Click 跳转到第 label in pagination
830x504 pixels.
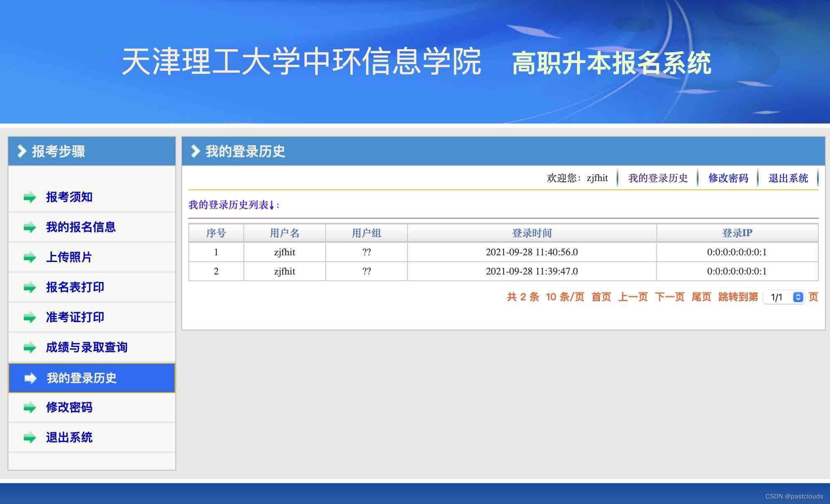[x=738, y=297]
